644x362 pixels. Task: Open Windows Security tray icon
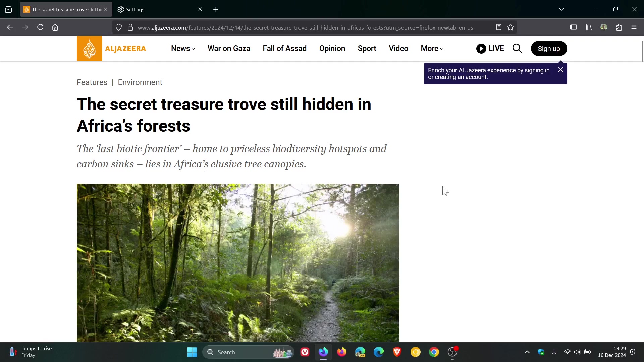[541, 352]
